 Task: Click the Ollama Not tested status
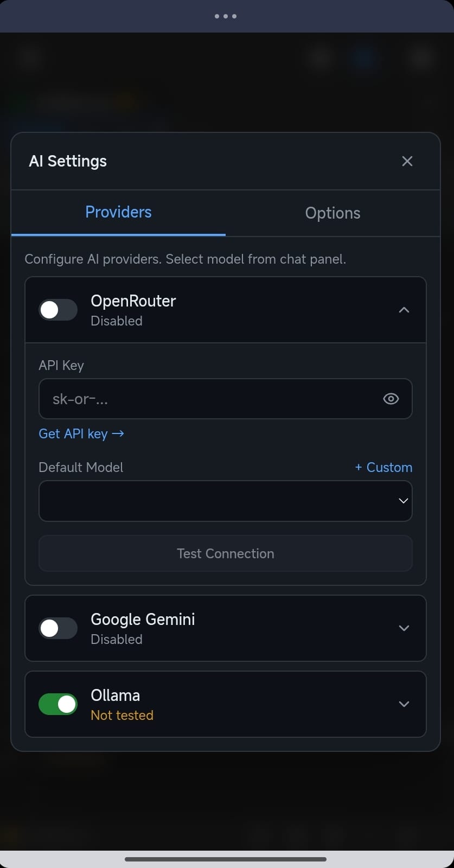pyautogui.click(x=122, y=715)
